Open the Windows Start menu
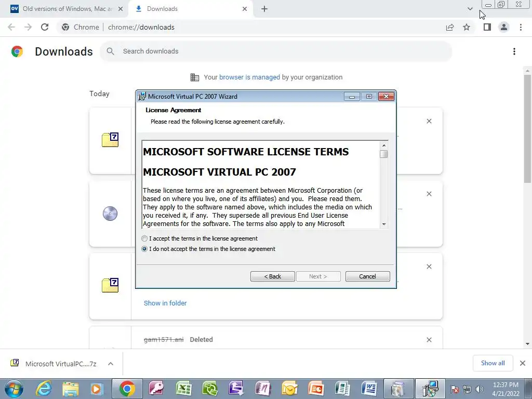The height and width of the screenshot is (399, 532). coord(14,389)
